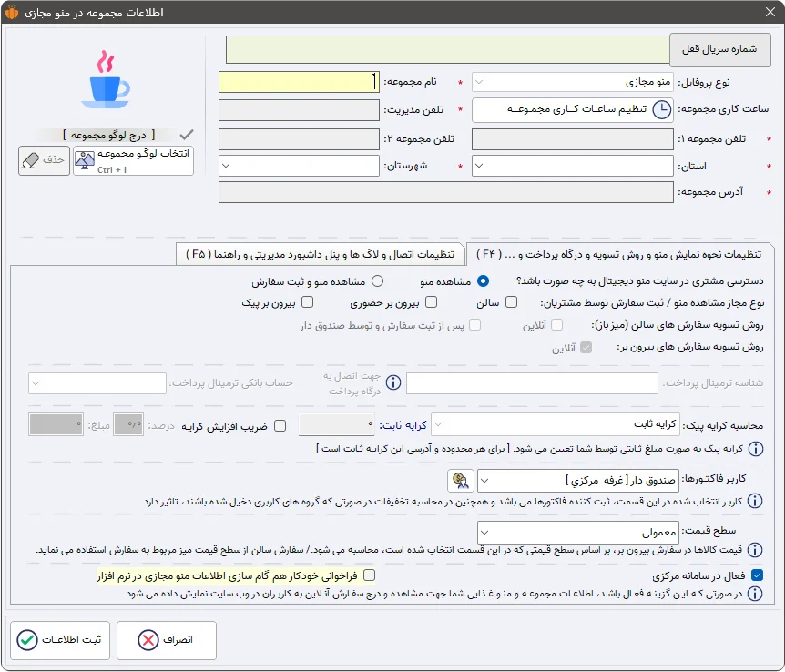The height and width of the screenshot is (672, 785).
Task: Enable فراخوانی خودکار هم گام سازی checkbox
Action: pyautogui.click(x=369, y=575)
